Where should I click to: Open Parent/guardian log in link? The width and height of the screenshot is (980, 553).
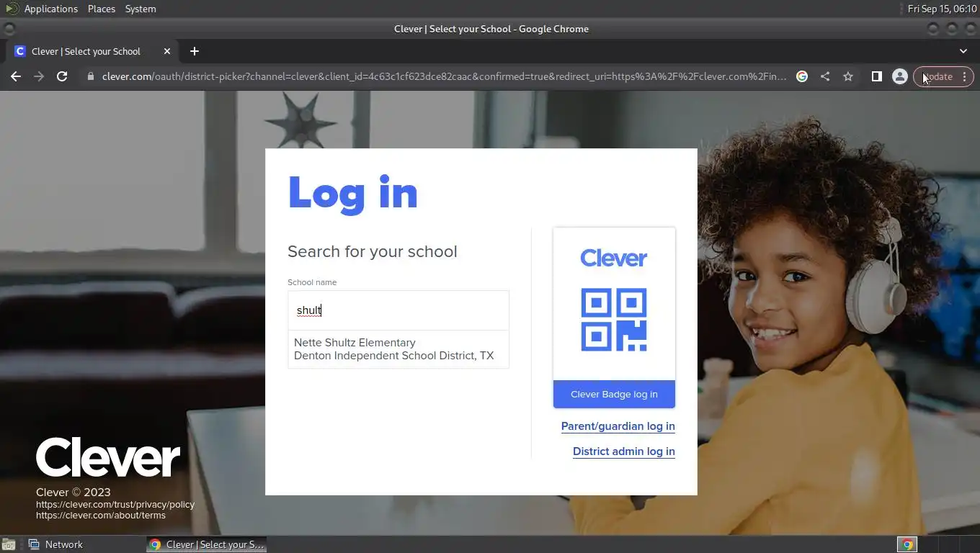coord(618,426)
